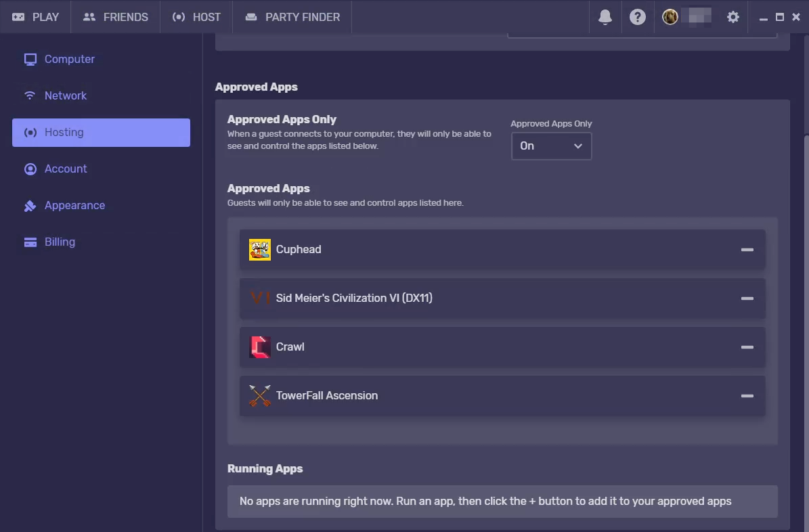
Task: Remove Cuphead from approved apps
Action: pyautogui.click(x=747, y=250)
